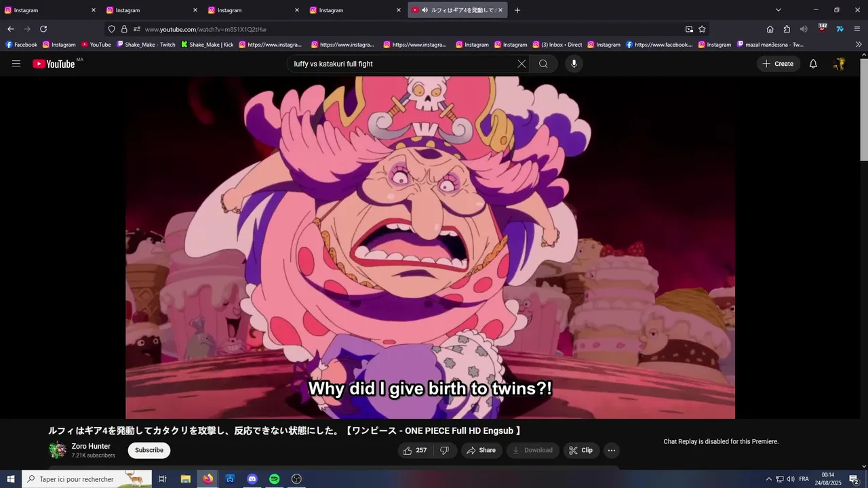Viewport: 868px width, 488px height.
Task: Open the YouTube notifications bell
Action: pos(813,64)
